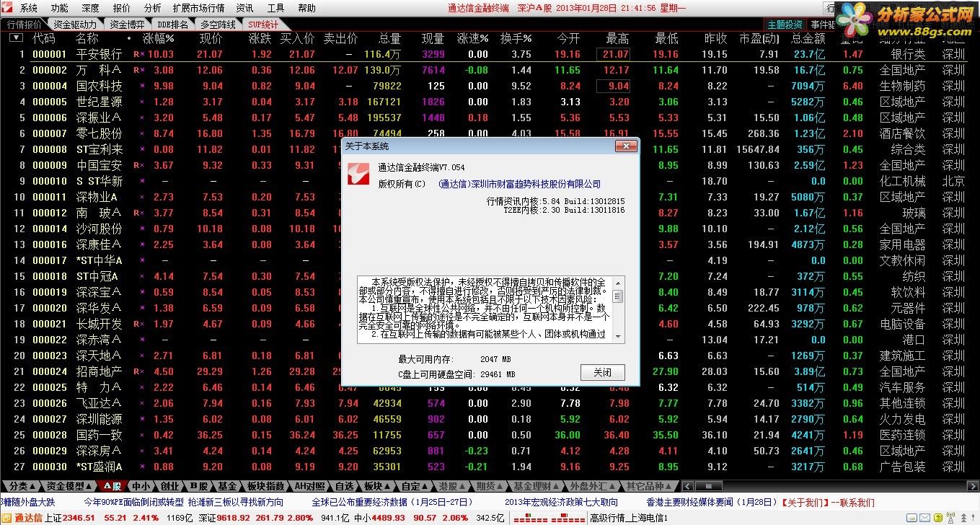The width and height of the screenshot is (980, 525).
Task: Open the 扩展市场行情 menu
Action: coord(198,8)
